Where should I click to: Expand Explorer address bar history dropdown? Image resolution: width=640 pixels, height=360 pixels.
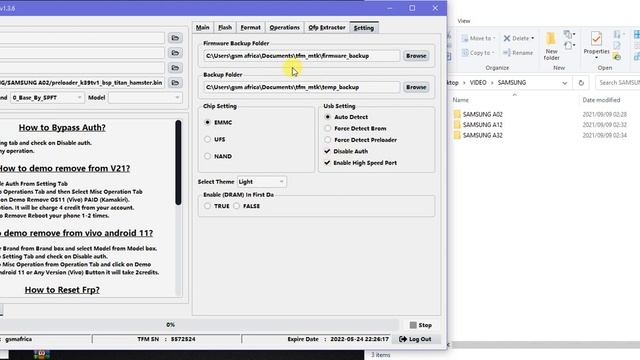click(564, 83)
